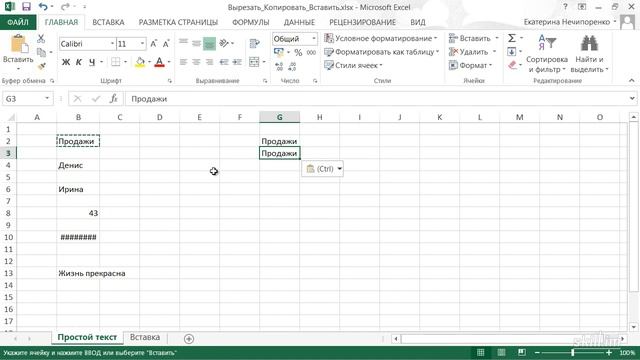Click the Redo arrow icon

(x=64, y=7)
